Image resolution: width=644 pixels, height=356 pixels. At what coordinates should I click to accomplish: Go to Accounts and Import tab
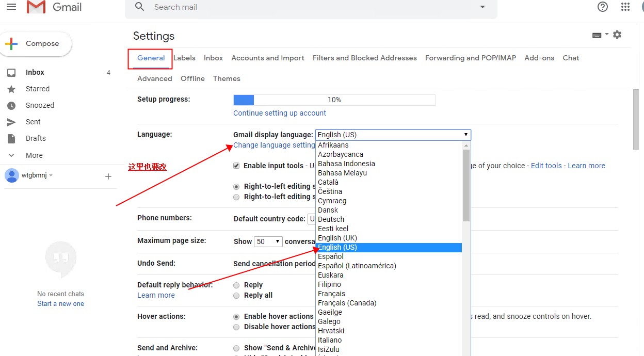pyautogui.click(x=268, y=58)
